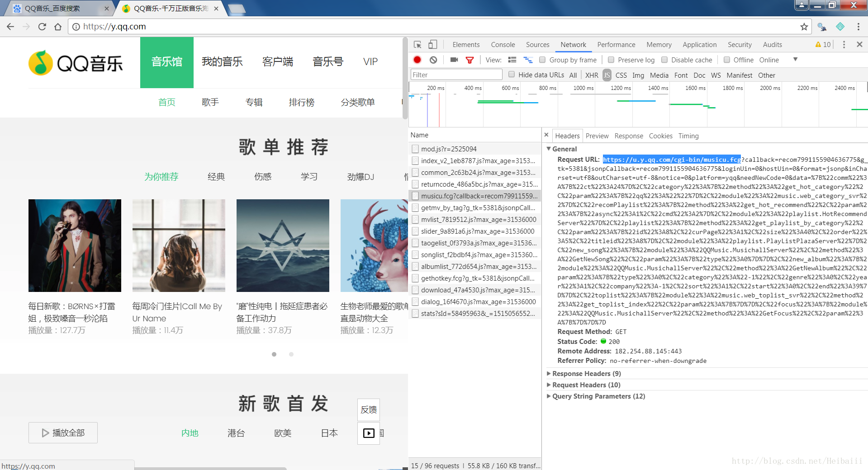Open a new browser tab
Viewport: 868px width, 470px height.
236,9
